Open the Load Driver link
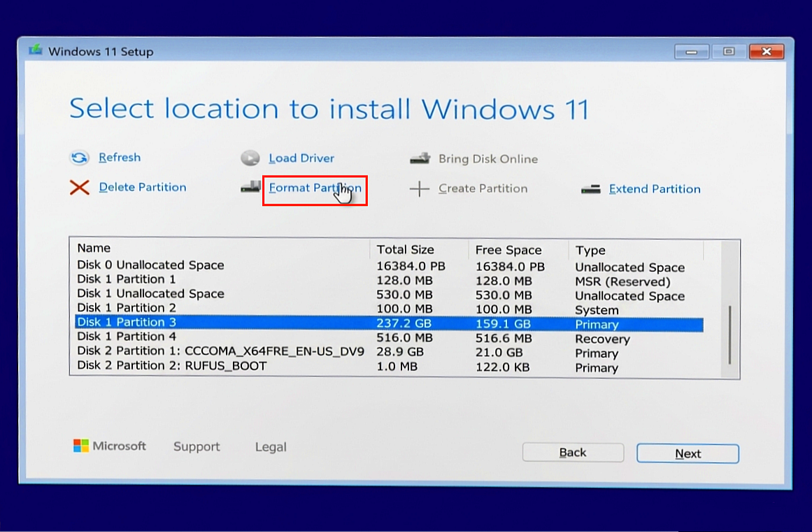 pos(301,158)
